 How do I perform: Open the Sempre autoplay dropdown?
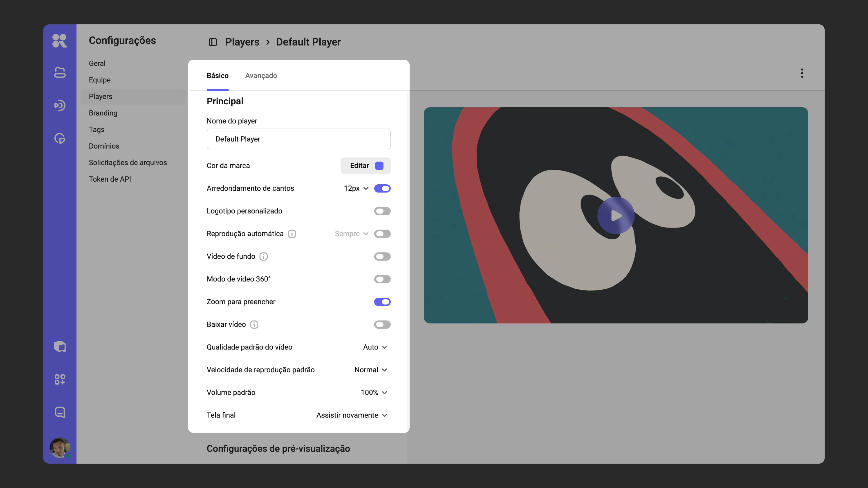tap(351, 234)
